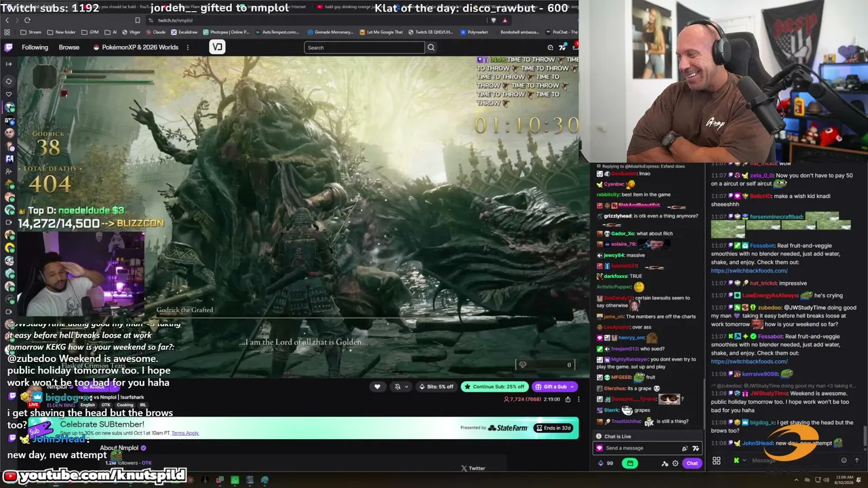The width and height of the screenshot is (868, 488).
Task: Go back with the browser back arrow
Action: click(7, 20)
